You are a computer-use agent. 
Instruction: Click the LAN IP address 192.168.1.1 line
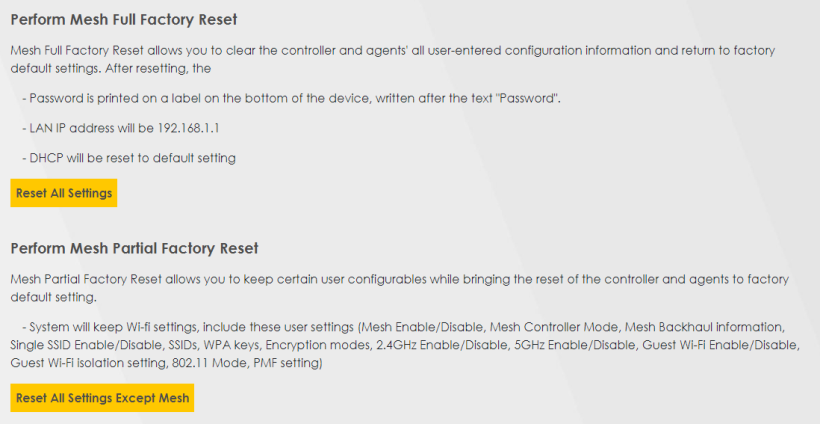coord(120,128)
